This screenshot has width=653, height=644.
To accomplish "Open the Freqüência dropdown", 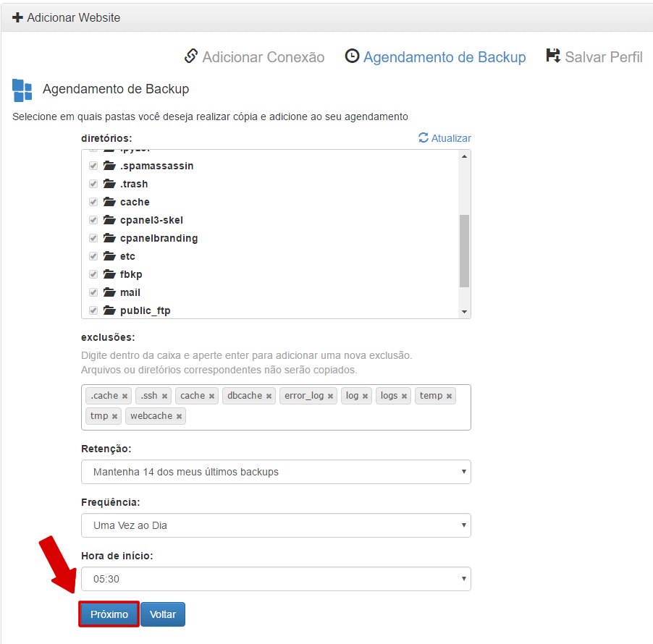I will 276,525.
